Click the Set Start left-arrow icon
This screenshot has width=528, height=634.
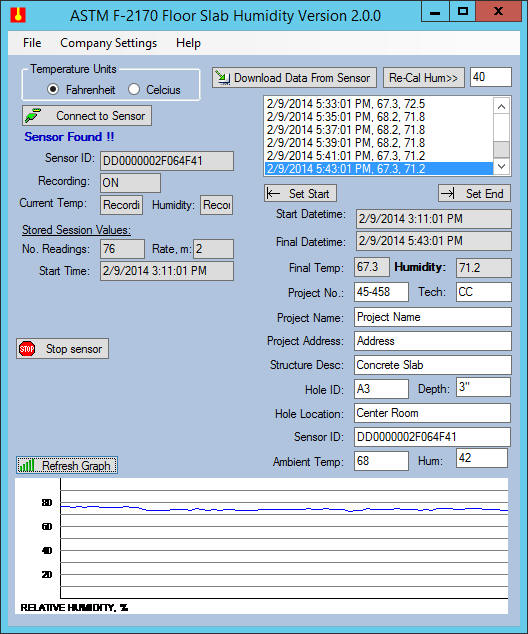point(274,193)
